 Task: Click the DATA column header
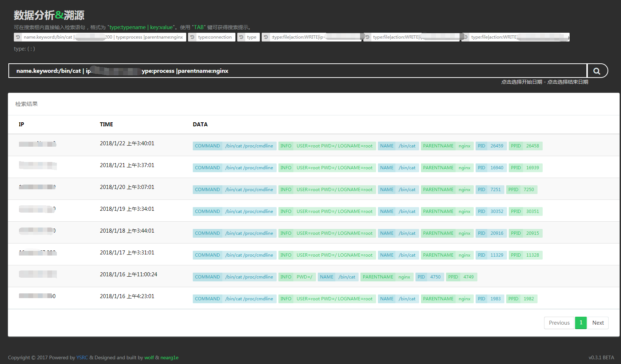click(x=200, y=124)
